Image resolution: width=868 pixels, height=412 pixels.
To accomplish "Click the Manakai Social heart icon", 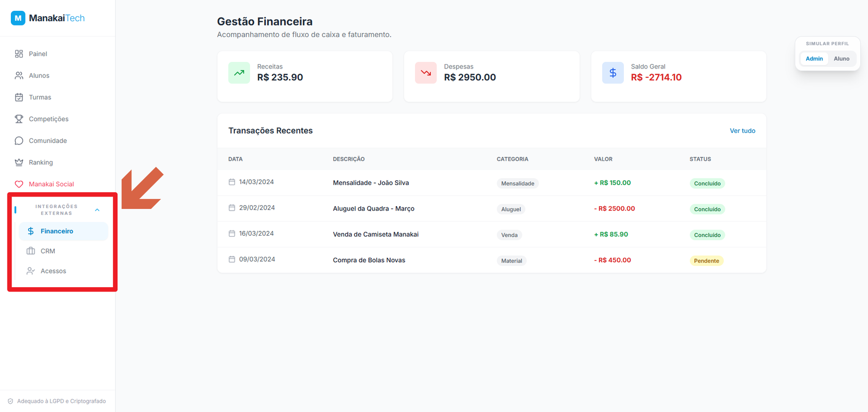I will tap(19, 184).
